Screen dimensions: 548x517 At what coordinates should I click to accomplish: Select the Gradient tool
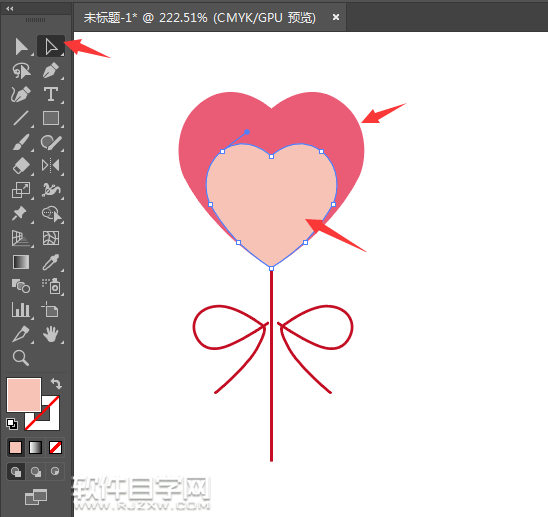click(x=21, y=262)
